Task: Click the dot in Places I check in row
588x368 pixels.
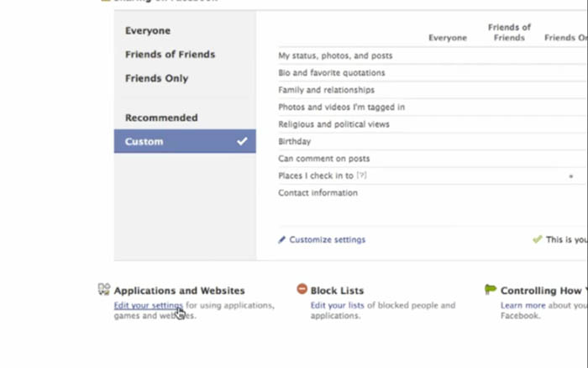Action: [x=570, y=176]
